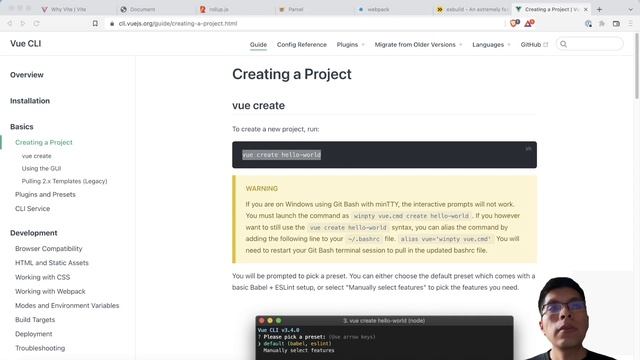Image resolution: width=640 pixels, height=360 pixels.
Task: Click the alias vue='winpty vue.cmd' code
Action: pyautogui.click(x=446, y=239)
